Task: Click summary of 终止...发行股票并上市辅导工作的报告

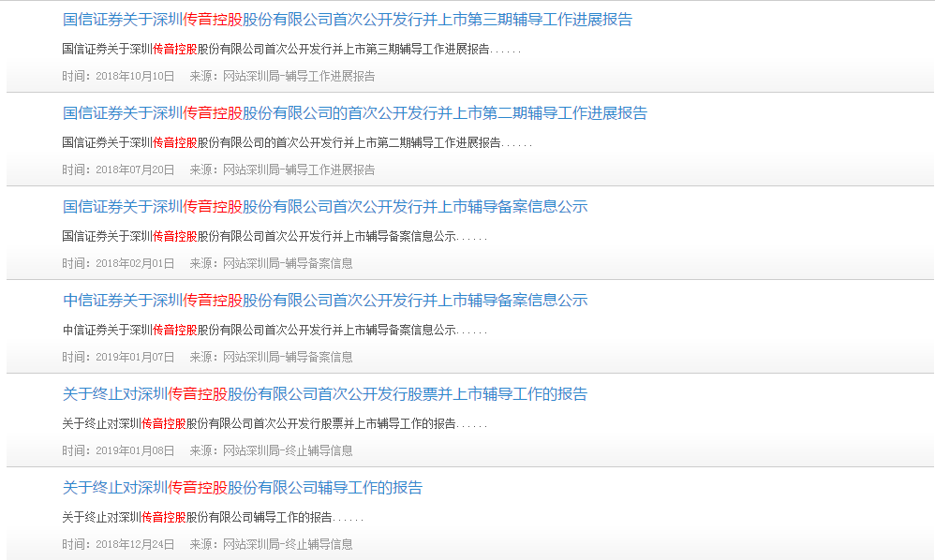Action: point(275,423)
